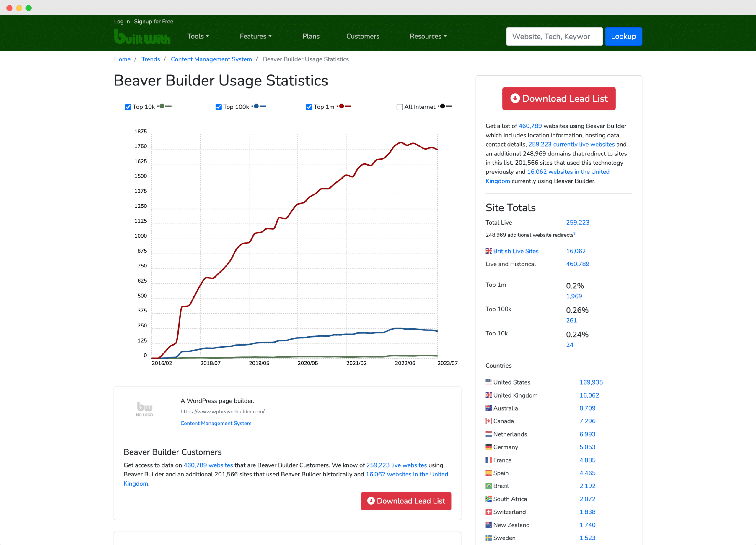756x545 pixels.
Task: Click the sidebar Download Lead List button
Action: click(559, 99)
